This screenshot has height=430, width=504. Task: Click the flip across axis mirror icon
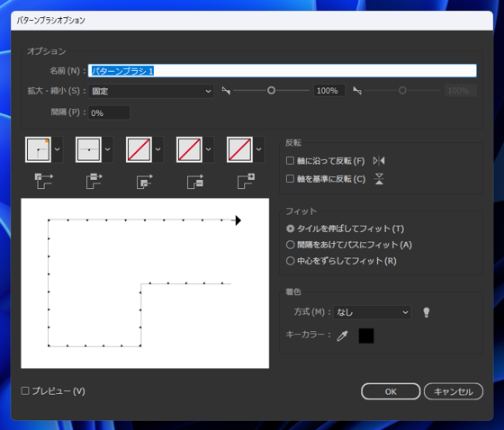click(x=379, y=179)
